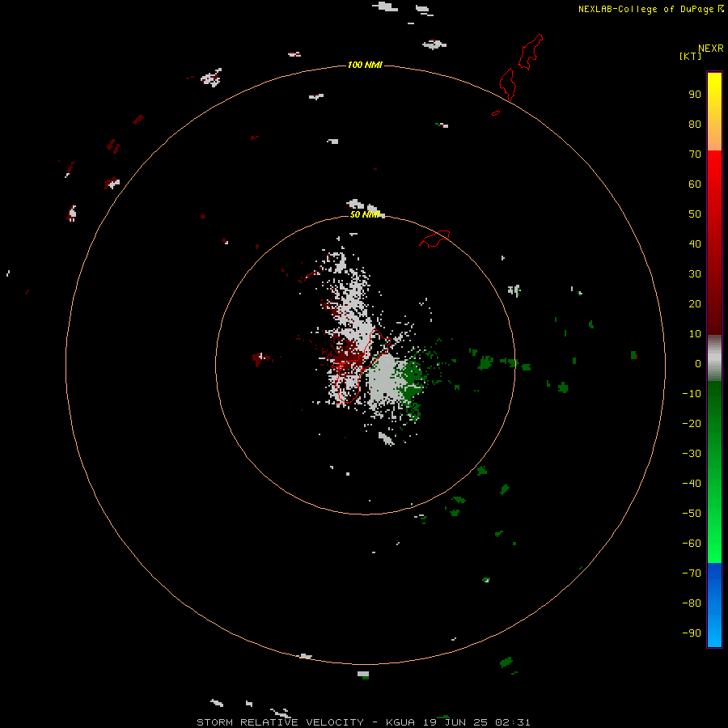
Task: Pick the blue band at the color bar bottom
Action: tap(714, 605)
